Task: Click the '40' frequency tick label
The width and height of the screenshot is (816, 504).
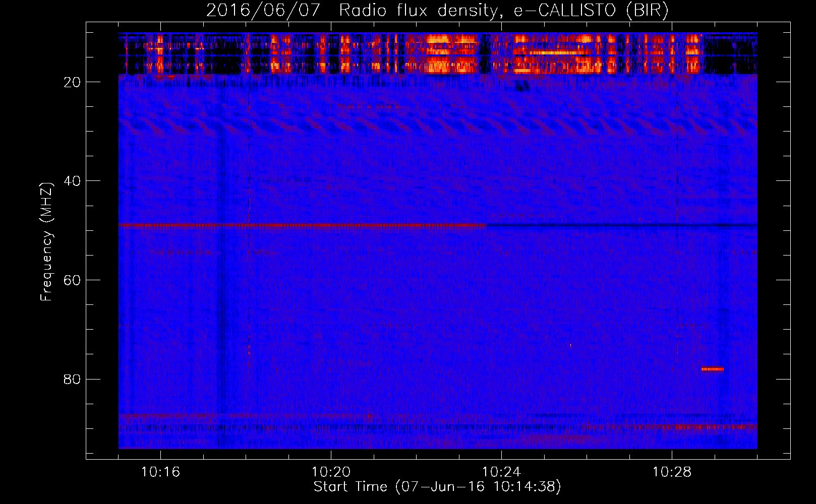Action: tap(72, 181)
